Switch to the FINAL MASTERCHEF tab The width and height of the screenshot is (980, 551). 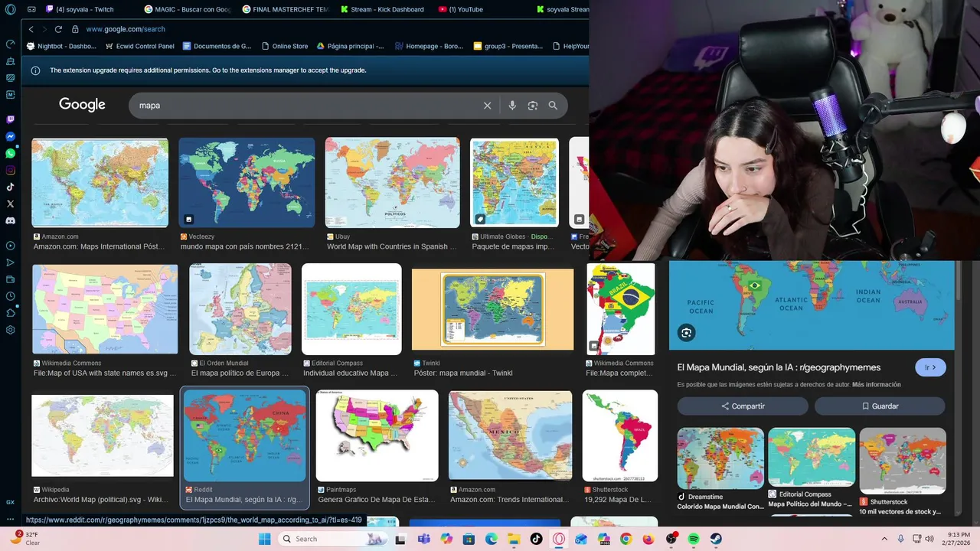(286, 9)
